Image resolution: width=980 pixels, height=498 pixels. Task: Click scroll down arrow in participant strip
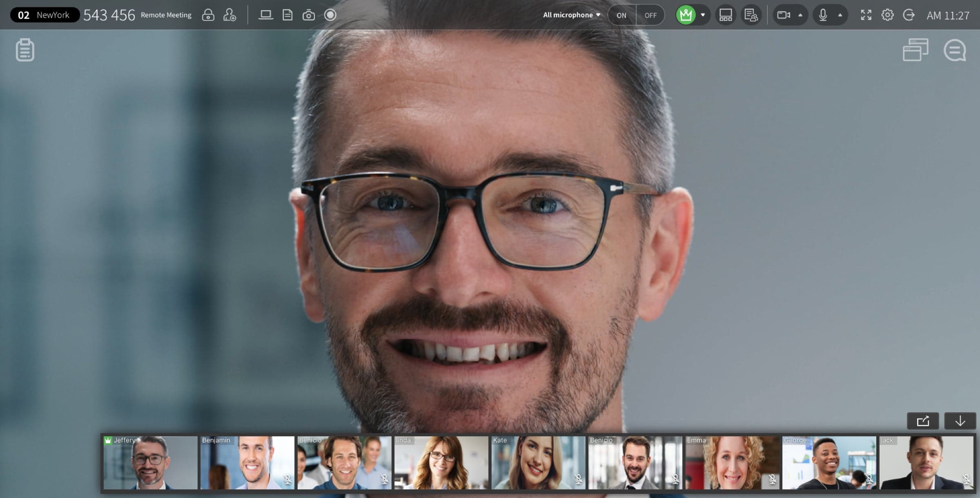click(x=960, y=420)
